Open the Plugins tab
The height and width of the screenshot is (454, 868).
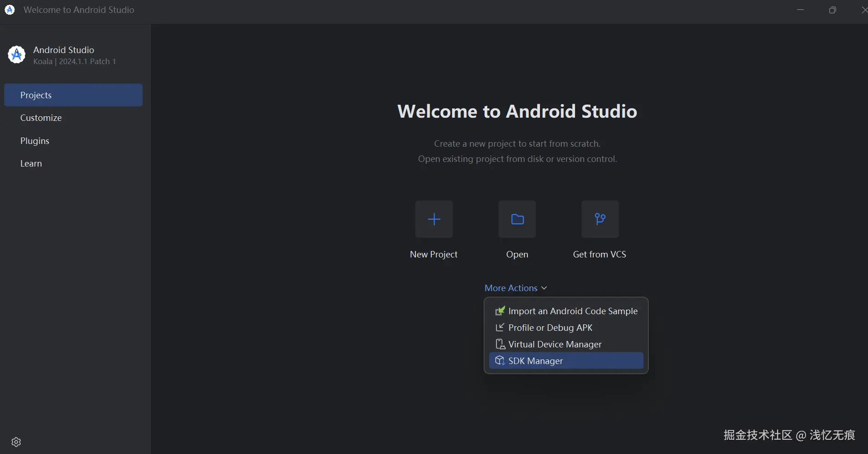pos(73,141)
